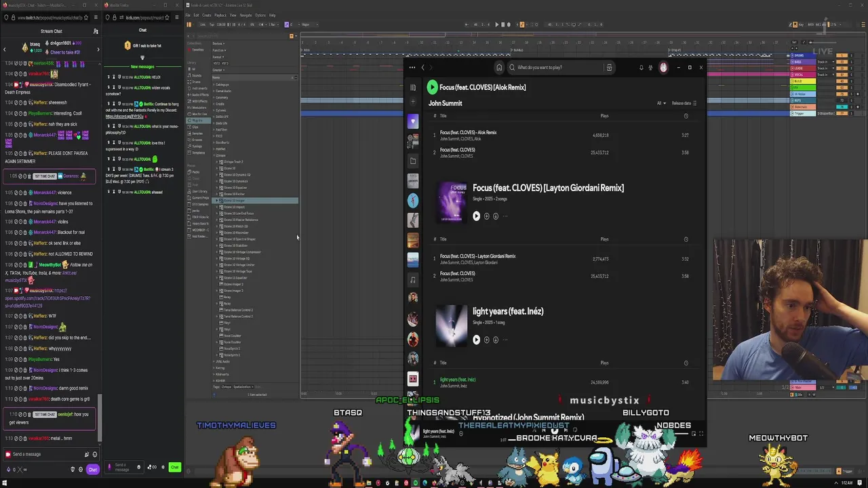Open Ableton Playback menu
The image size is (868, 488).
point(220,15)
